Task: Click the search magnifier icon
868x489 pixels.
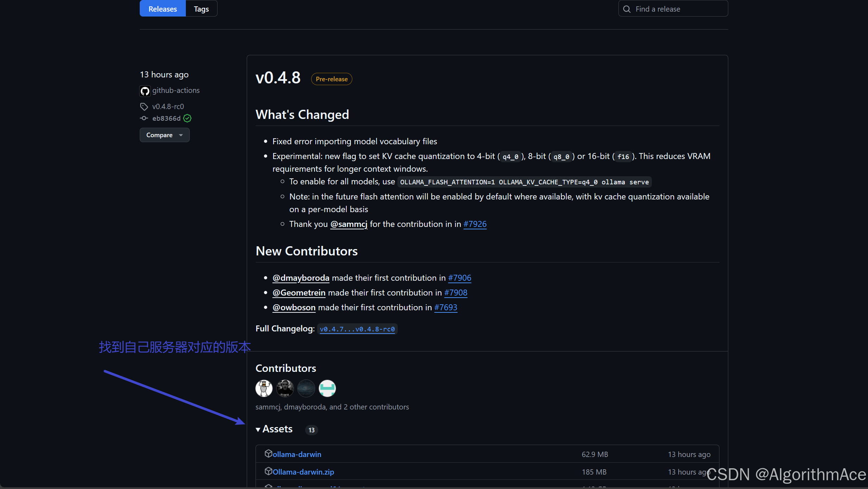Action: tap(627, 9)
